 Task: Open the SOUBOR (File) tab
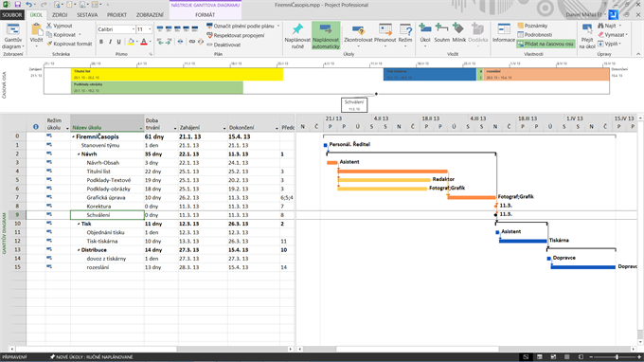click(12, 15)
